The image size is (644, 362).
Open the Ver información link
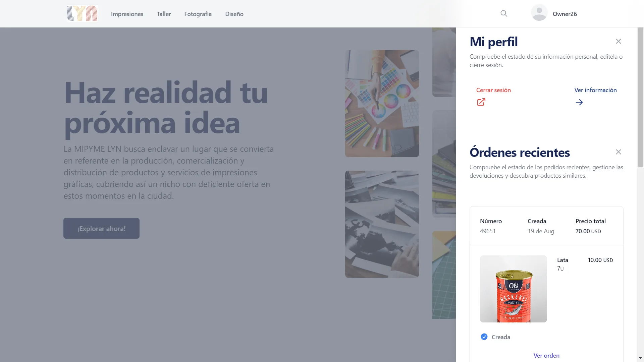click(595, 90)
